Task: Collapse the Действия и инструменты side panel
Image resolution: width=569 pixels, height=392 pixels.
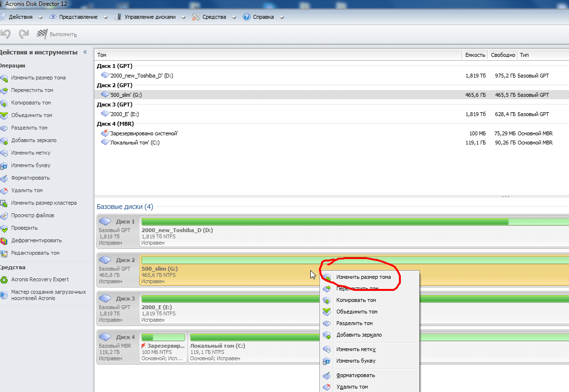Action: (x=85, y=52)
